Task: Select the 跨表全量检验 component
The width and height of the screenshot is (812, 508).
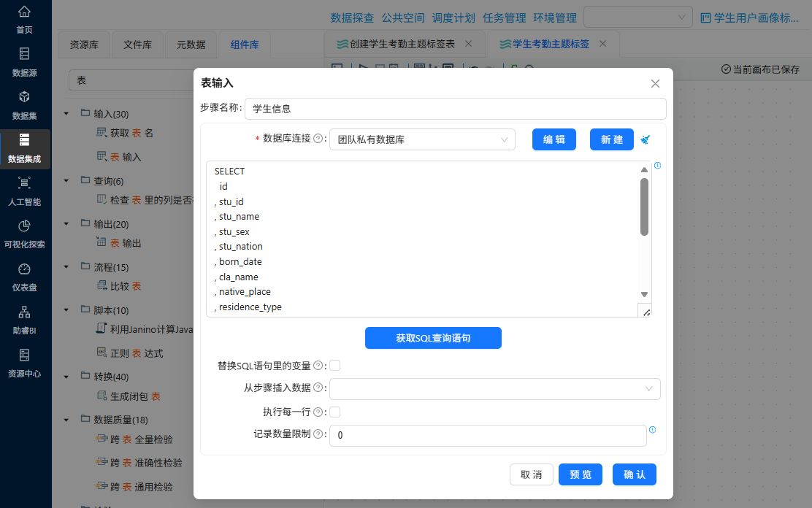Action: (x=134, y=439)
